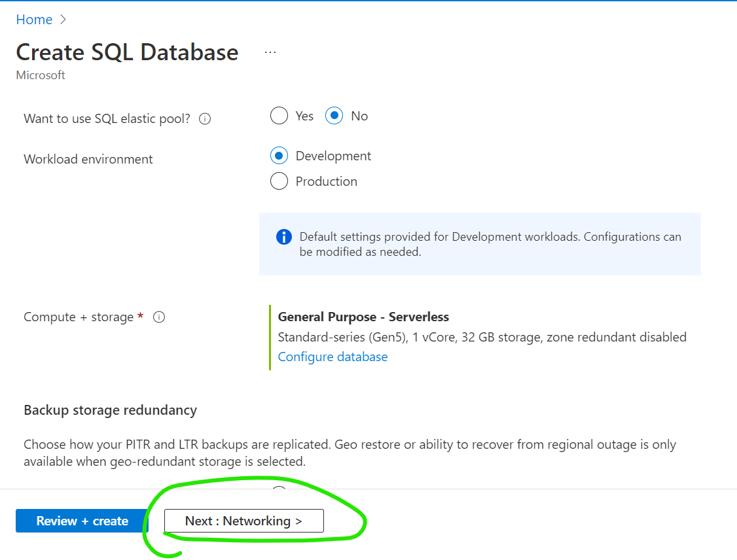
Task: Click the breadcrumb chevron after Home
Action: pos(63,20)
